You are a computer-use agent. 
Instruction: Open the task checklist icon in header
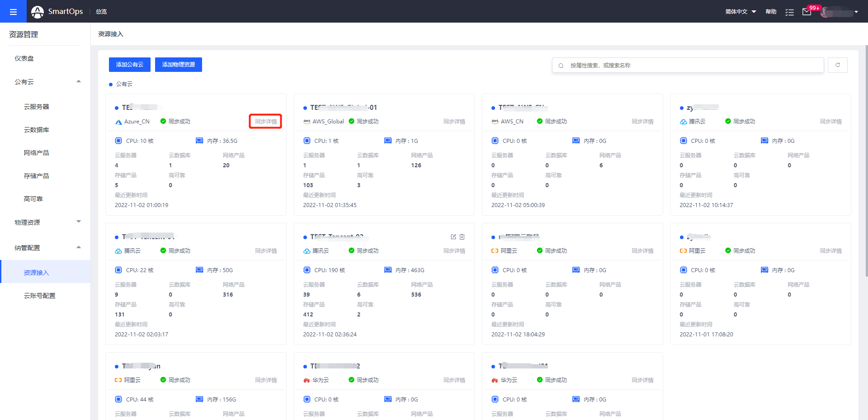point(789,12)
